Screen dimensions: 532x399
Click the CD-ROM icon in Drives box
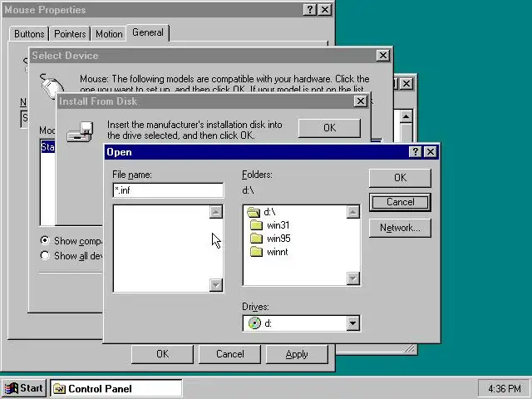click(x=254, y=323)
